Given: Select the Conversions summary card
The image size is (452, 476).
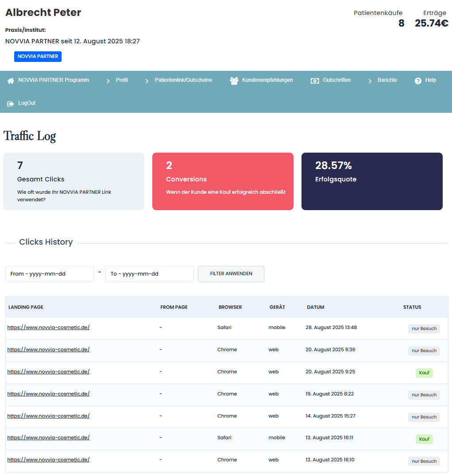Looking at the screenshot, I should [223, 181].
